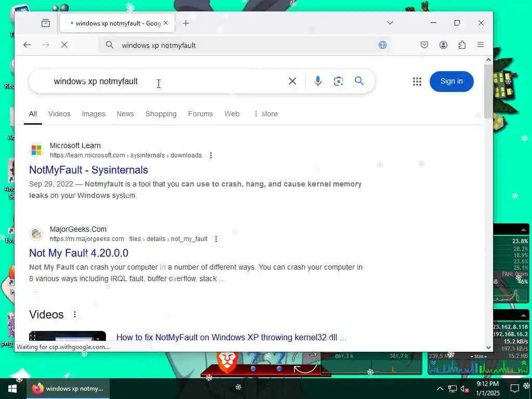Open the taskbar clock showing 9:12 PM
This screenshot has height=399, width=532.
coord(488,389)
